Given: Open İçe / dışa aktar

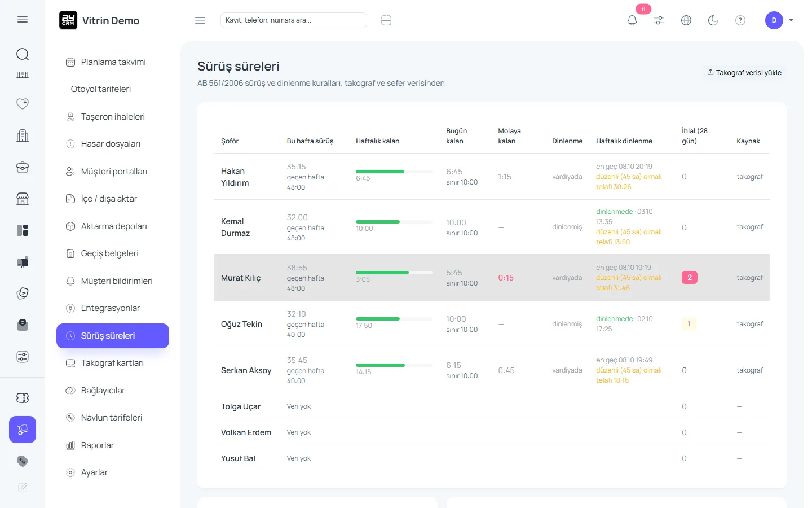Looking at the screenshot, I should tap(113, 199).
